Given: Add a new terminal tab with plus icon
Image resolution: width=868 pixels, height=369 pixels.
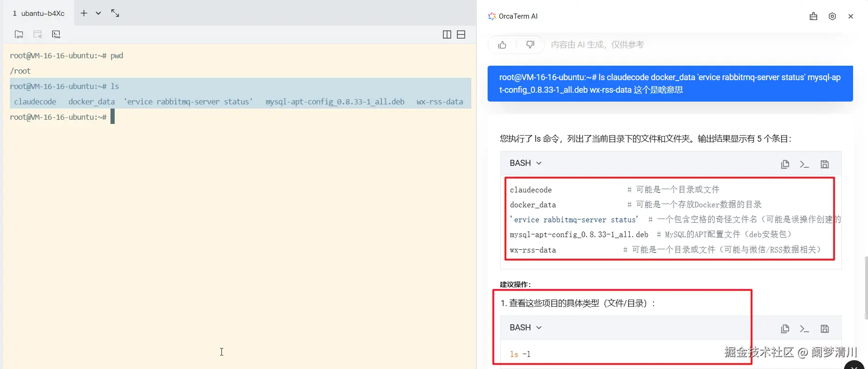Looking at the screenshot, I should point(84,13).
